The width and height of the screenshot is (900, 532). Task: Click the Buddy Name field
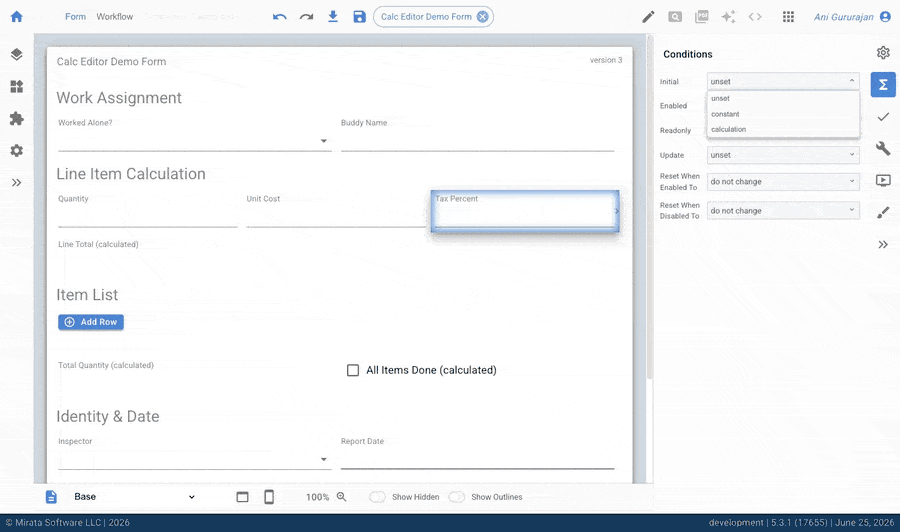tap(478, 141)
